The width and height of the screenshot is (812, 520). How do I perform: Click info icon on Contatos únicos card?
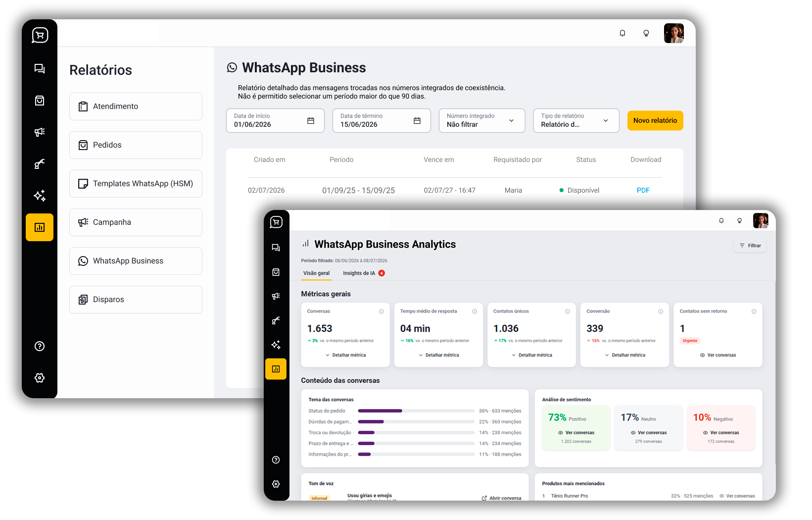[568, 312]
